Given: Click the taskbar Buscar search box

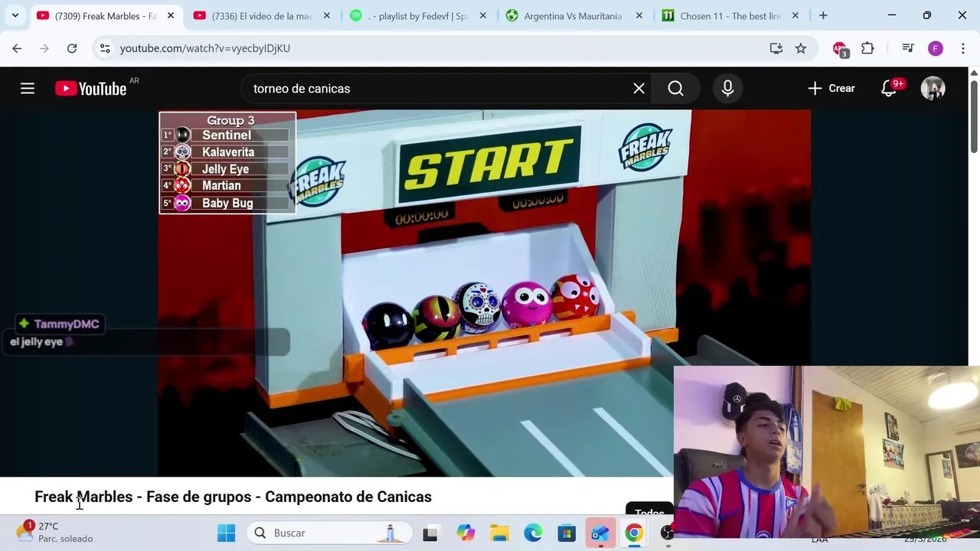Looking at the screenshot, I should pyautogui.click(x=329, y=533).
